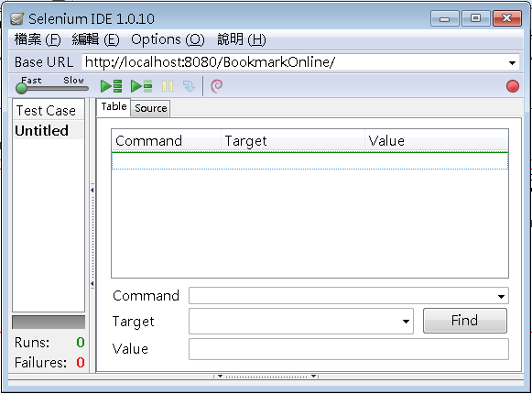Screen dimensions: 532x394
Task: Click the Play entire test suite icon
Action: [112, 86]
